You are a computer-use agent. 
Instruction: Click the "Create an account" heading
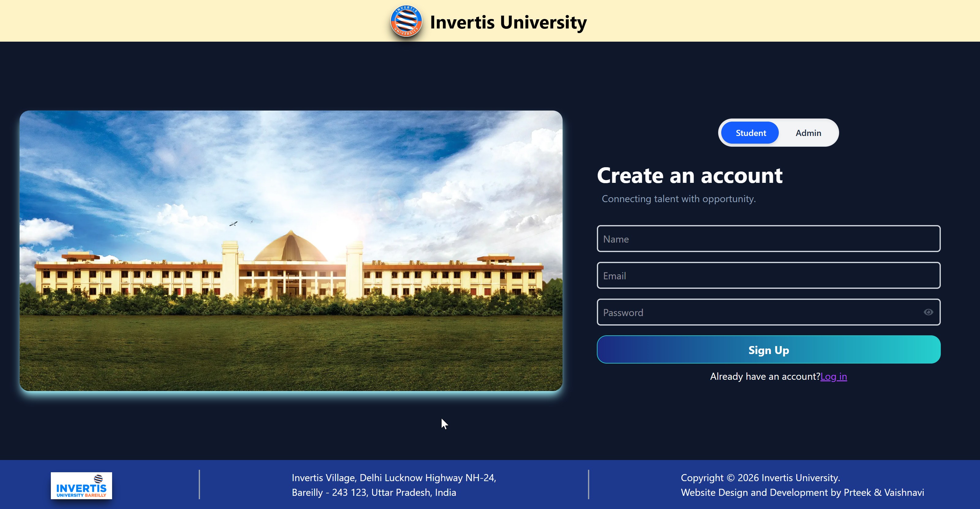(689, 175)
